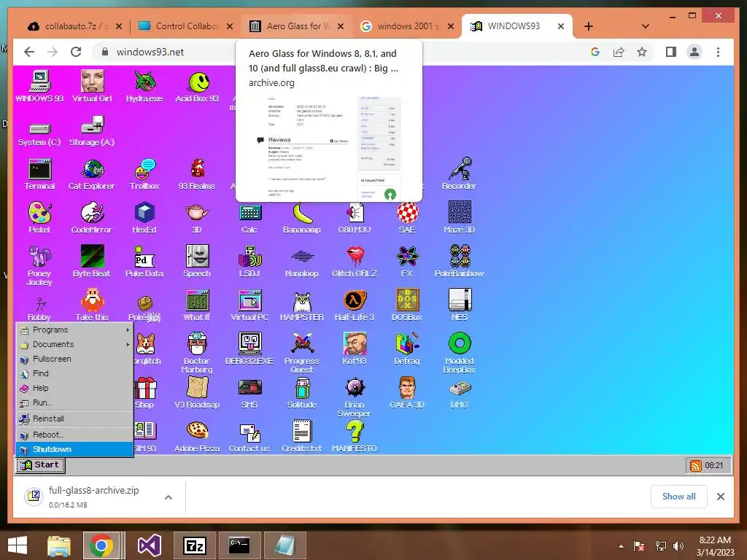
Task: Switch to the Control Collabor tab
Action: click(x=185, y=26)
